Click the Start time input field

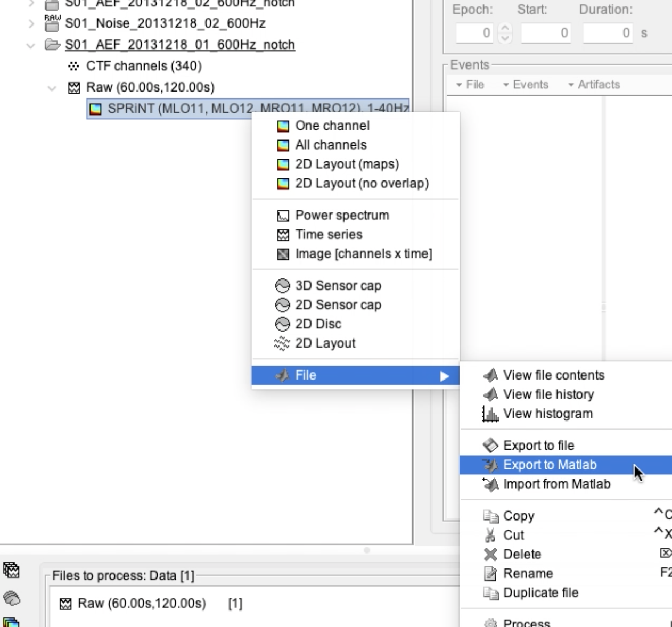tap(546, 33)
